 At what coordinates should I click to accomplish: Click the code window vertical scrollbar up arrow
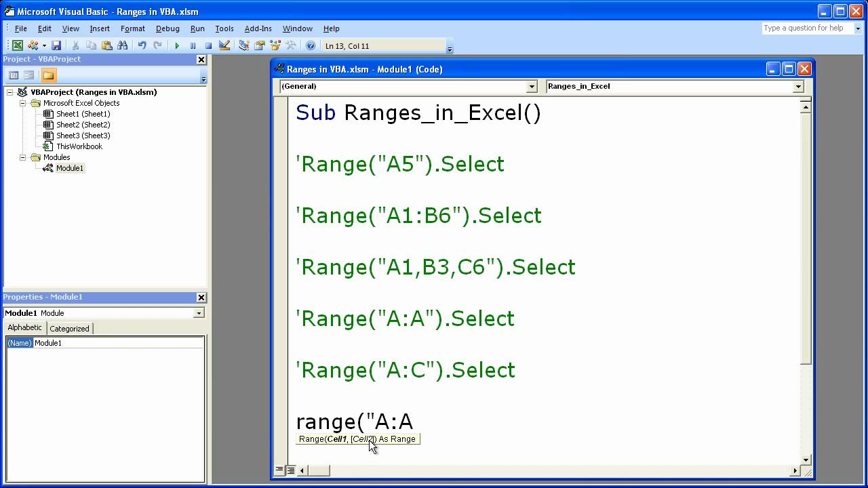[x=806, y=106]
